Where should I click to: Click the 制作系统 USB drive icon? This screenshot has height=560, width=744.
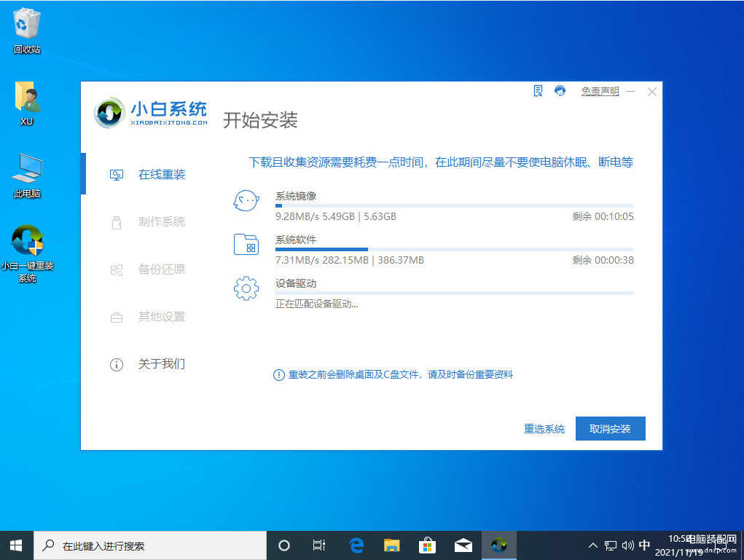(117, 222)
